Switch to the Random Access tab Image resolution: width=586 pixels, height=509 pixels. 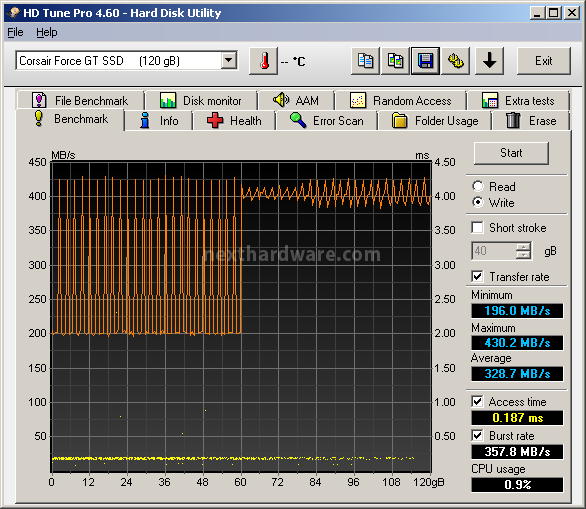point(401,101)
